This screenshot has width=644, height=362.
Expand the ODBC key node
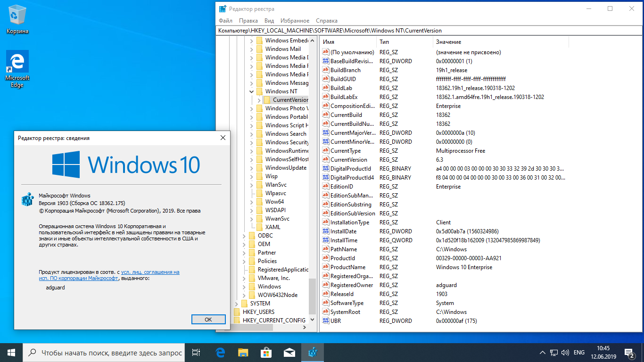244,235
